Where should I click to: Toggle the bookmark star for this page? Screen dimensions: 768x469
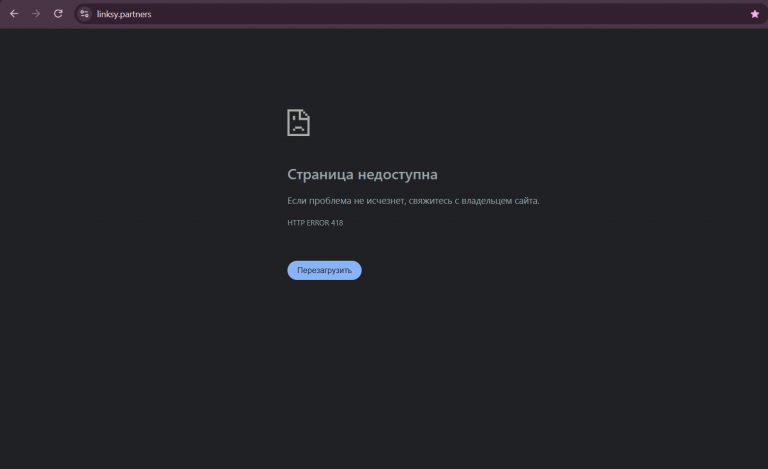coord(754,14)
